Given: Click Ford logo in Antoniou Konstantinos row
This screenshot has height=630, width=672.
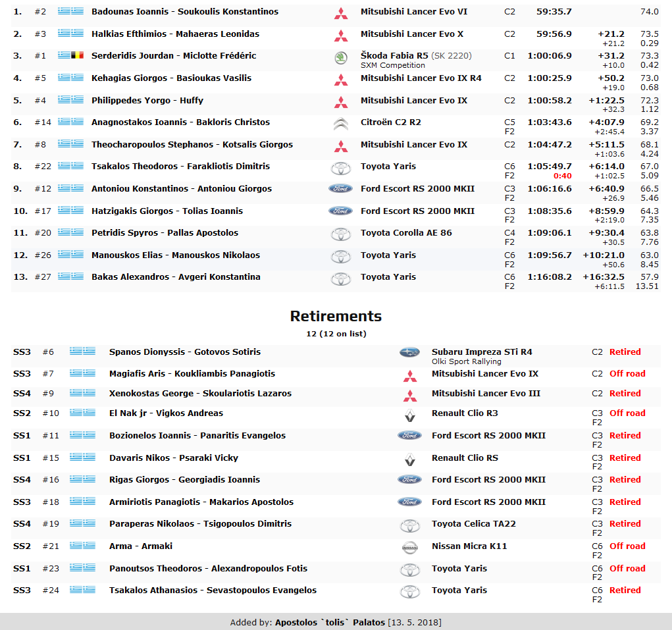Looking at the screenshot, I should coord(341,188).
